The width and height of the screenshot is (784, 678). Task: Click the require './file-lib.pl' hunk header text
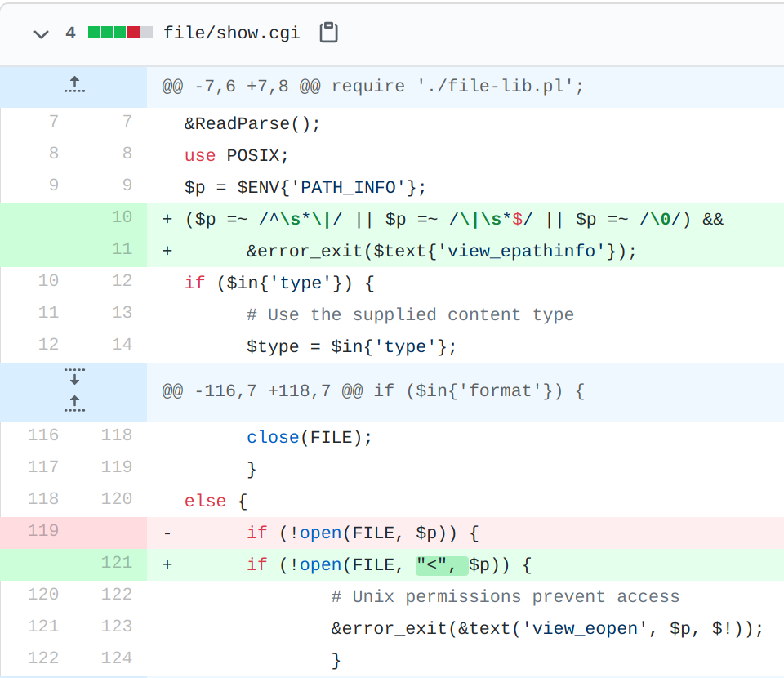[x=372, y=87]
